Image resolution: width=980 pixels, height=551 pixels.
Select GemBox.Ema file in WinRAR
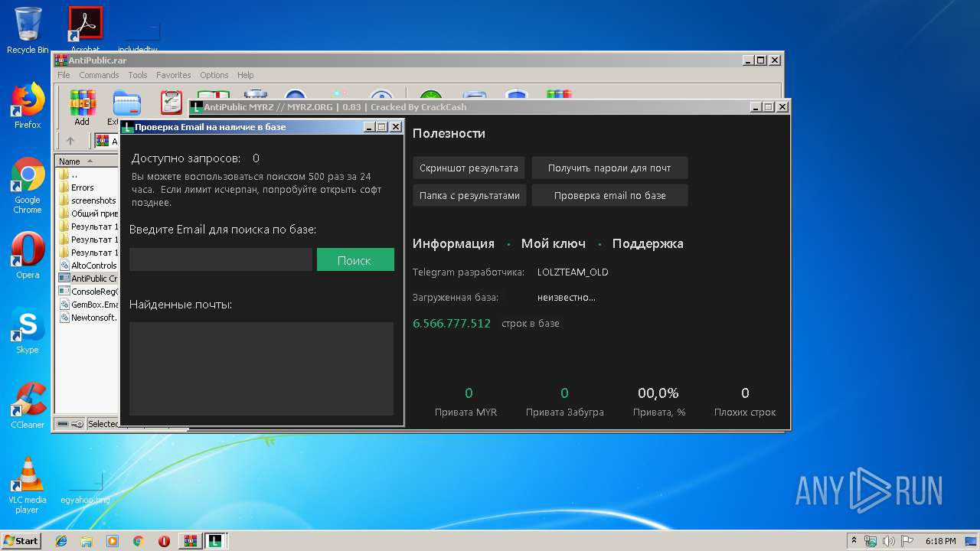[87, 305]
